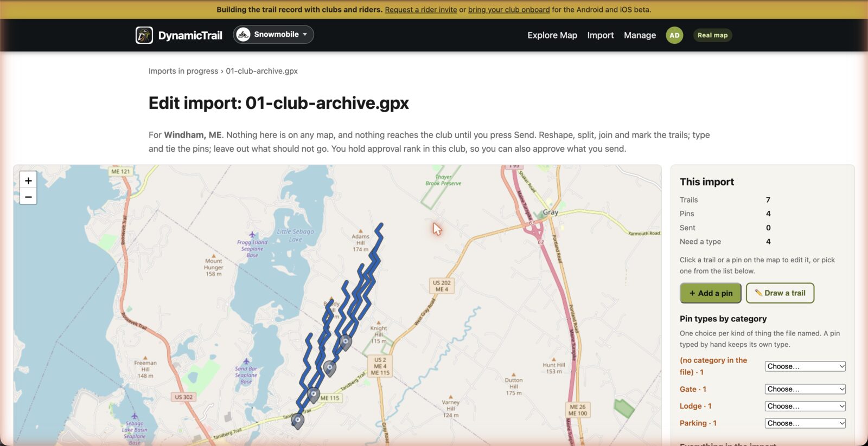Viewport: 868px width, 446px height.
Task: Open the Gate pin type dropdown
Action: point(805,389)
